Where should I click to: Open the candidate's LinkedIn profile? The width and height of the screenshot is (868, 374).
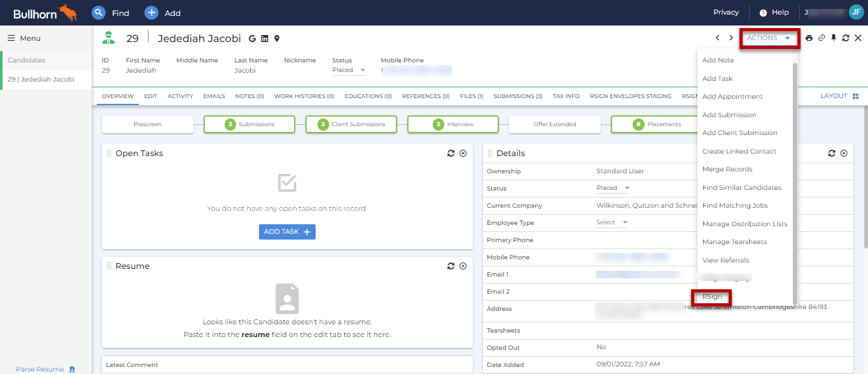265,38
